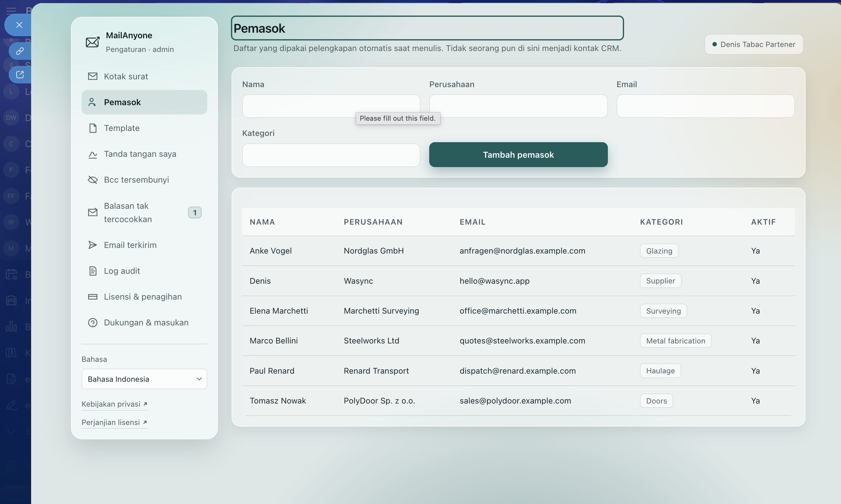
Task: Click the copy link icon button
Action: (20, 51)
